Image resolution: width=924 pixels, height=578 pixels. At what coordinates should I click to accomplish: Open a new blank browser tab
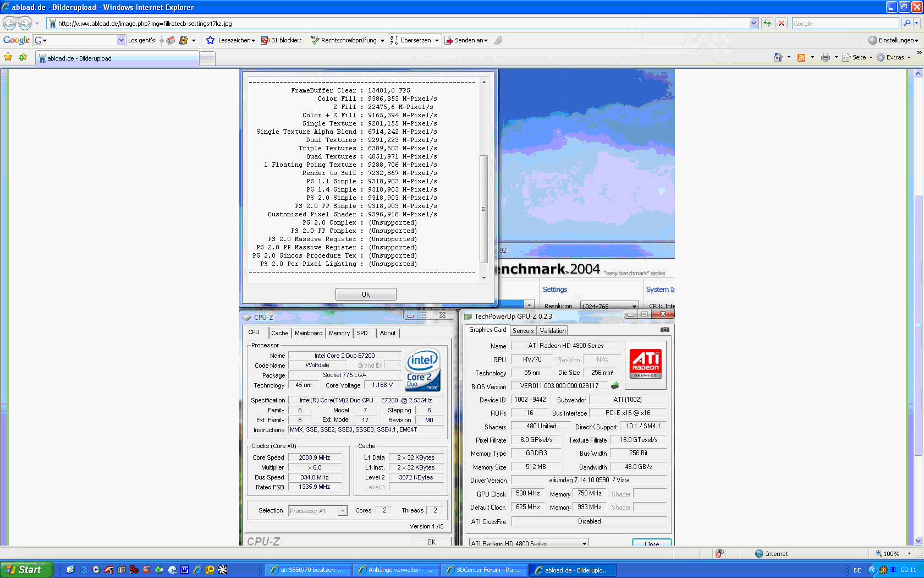pos(207,58)
